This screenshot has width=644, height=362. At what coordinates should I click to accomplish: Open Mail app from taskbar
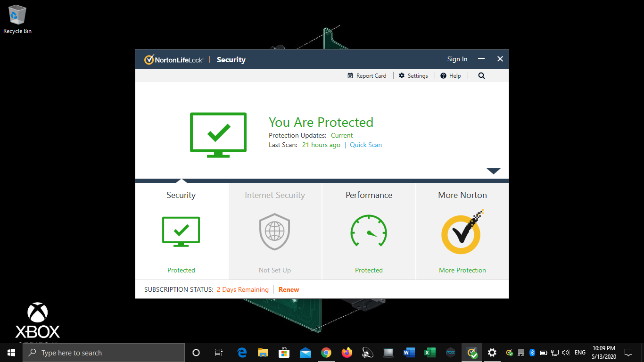pyautogui.click(x=305, y=353)
